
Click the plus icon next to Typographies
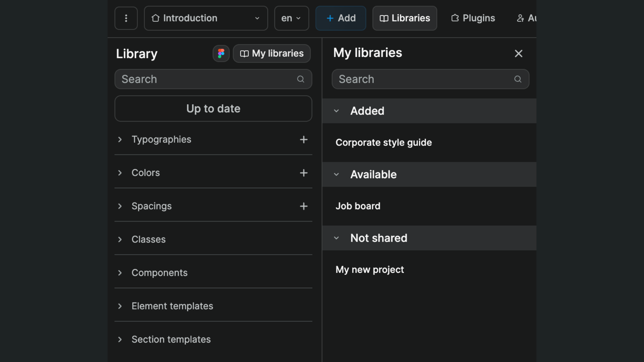point(303,139)
